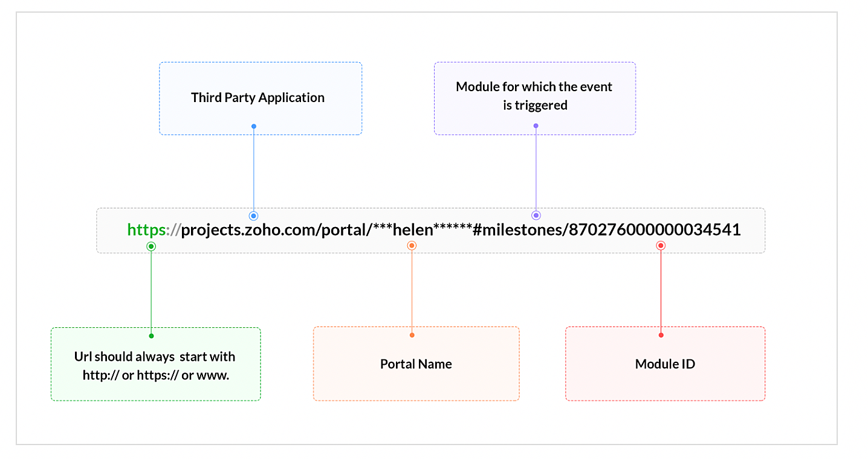The image size is (868, 459).
Task: Click the "Third Party Application" label
Action: pyautogui.click(x=257, y=98)
